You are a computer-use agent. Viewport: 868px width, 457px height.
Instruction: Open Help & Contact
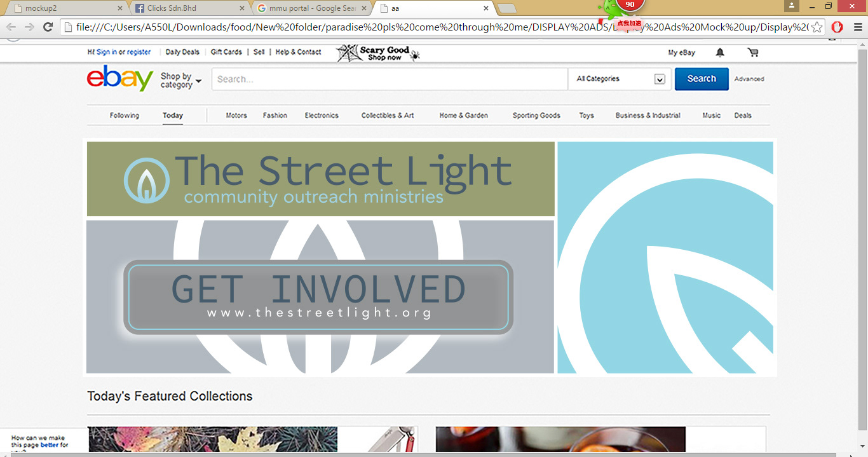(x=299, y=52)
